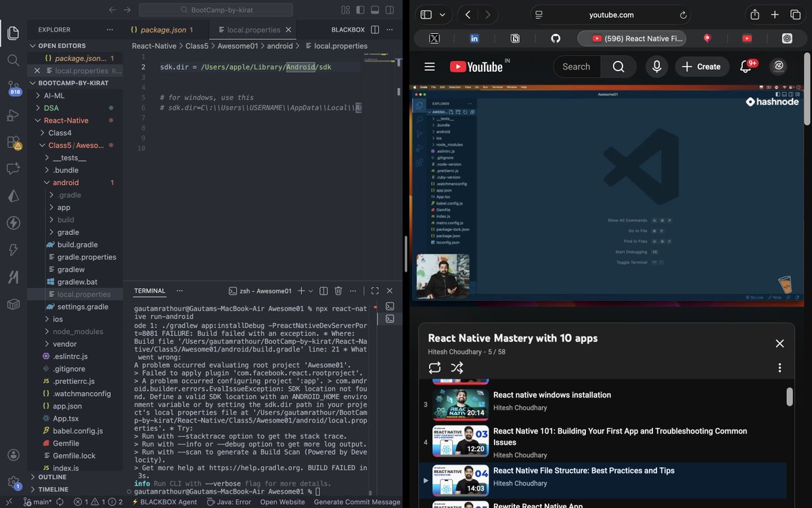Open YouTube hamburger guide menu
The width and height of the screenshot is (812, 508).
click(x=429, y=66)
